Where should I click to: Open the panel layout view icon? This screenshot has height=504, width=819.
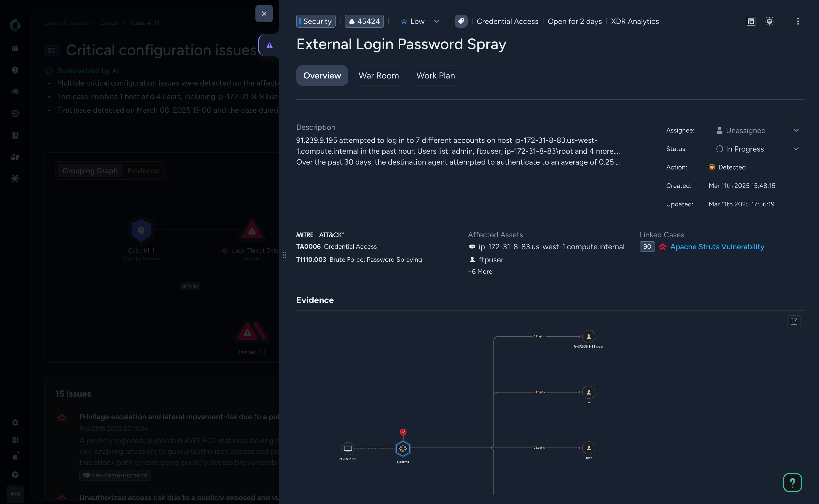(751, 21)
